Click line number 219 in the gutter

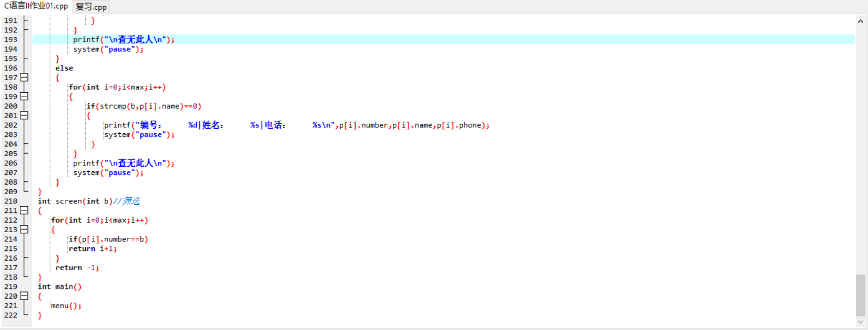coord(11,287)
